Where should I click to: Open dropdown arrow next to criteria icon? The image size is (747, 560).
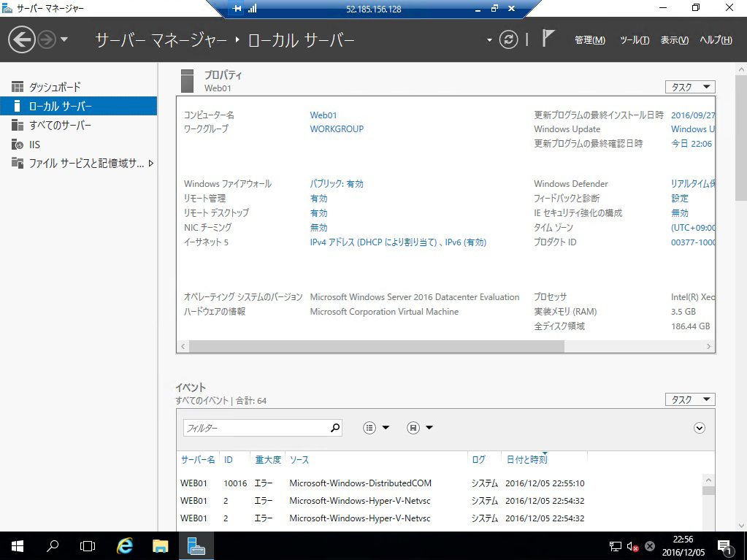point(386,428)
